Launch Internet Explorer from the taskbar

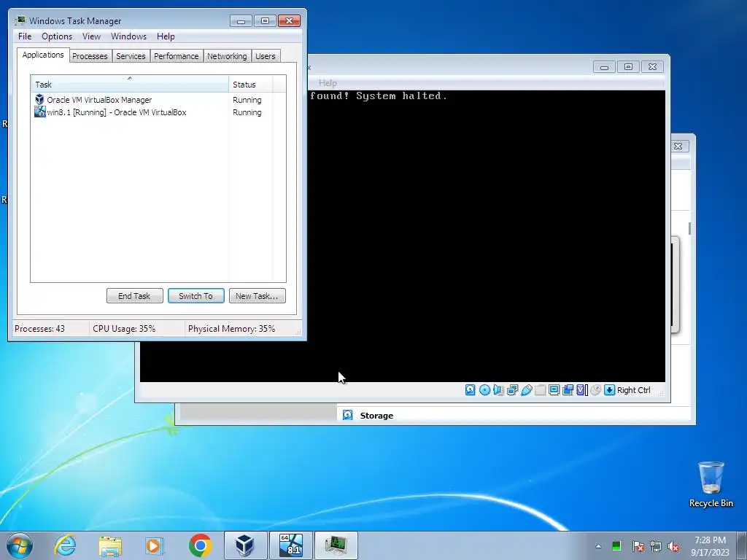(65, 545)
